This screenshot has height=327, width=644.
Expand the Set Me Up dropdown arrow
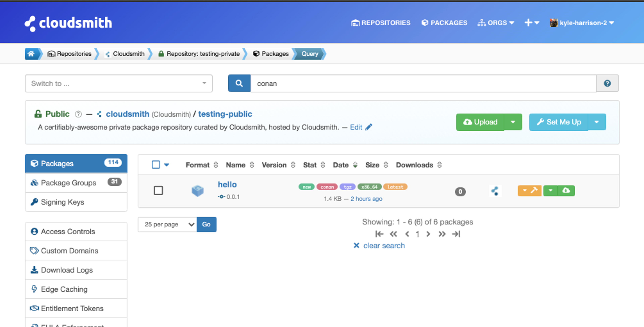[x=597, y=122]
